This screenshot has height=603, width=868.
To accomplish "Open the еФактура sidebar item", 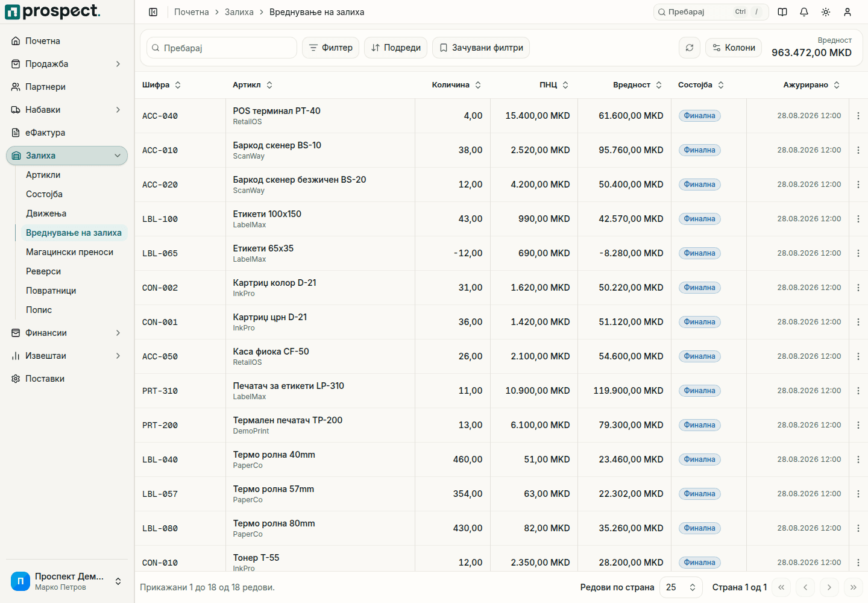I will point(67,133).
